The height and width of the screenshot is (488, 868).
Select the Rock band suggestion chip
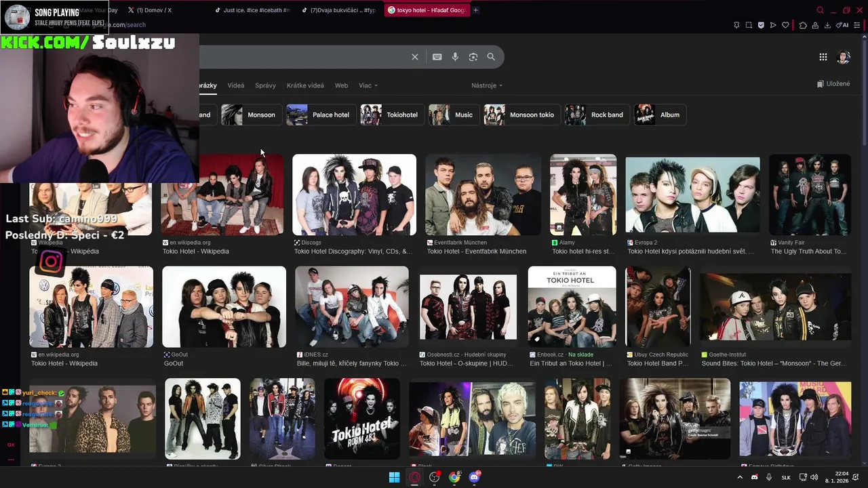point(597,115)
